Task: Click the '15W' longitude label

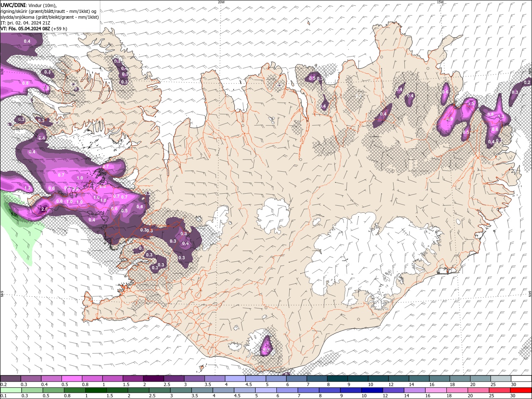Action: click(440, 2)
